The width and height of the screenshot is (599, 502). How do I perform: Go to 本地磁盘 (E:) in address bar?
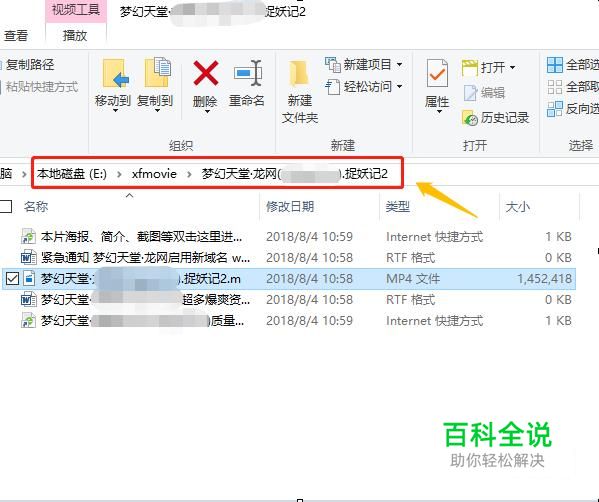tap(72, 174)
